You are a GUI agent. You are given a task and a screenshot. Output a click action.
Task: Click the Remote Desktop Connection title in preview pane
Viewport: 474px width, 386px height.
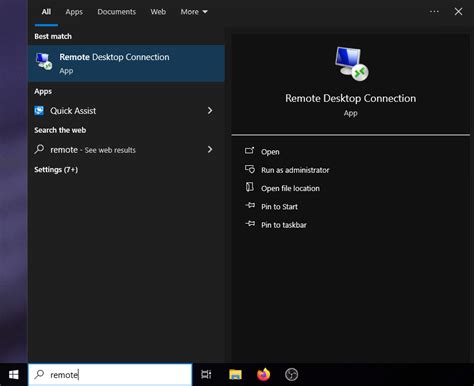[x=351, y=98]
